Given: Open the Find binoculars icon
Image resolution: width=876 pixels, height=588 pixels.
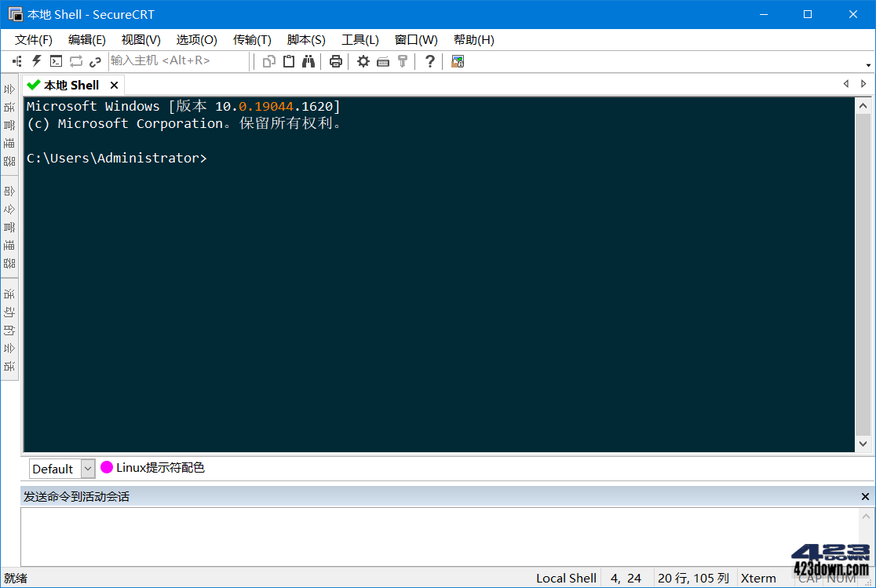Looking at the screenshot, I should (x=308, y=60).
